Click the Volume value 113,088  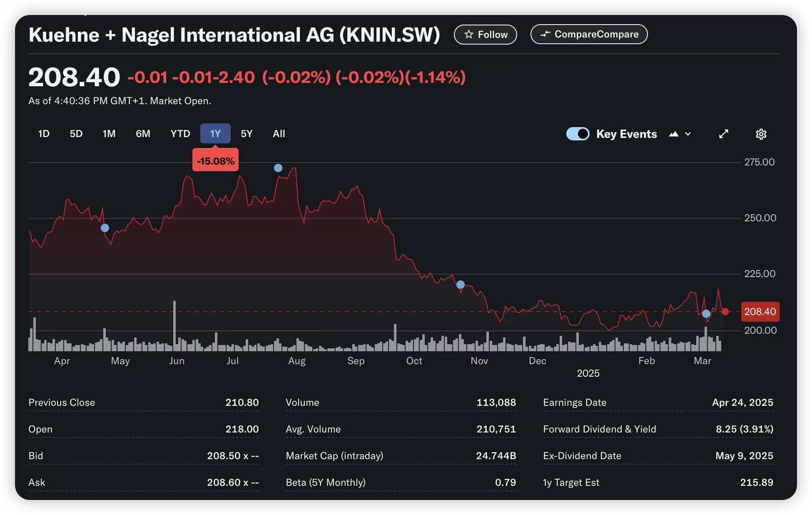click(x=496, y=402)
